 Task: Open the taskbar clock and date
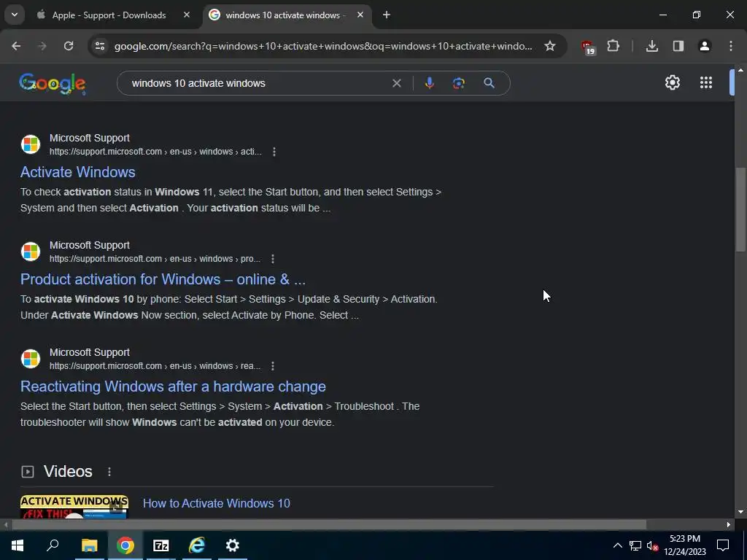[685, 545]
